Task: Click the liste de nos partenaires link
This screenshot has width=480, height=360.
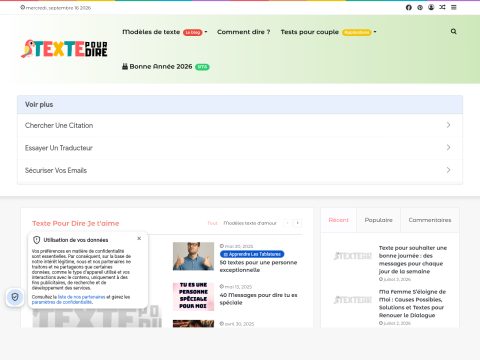Action: click(82, 297)
